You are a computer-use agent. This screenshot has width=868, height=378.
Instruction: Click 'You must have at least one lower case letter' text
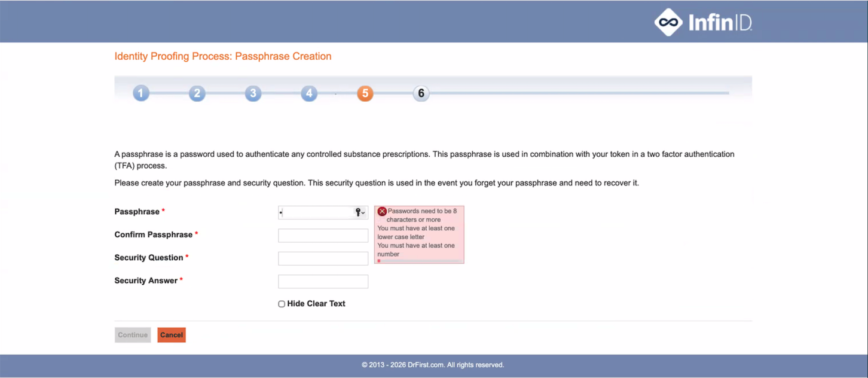pos(416,233)
